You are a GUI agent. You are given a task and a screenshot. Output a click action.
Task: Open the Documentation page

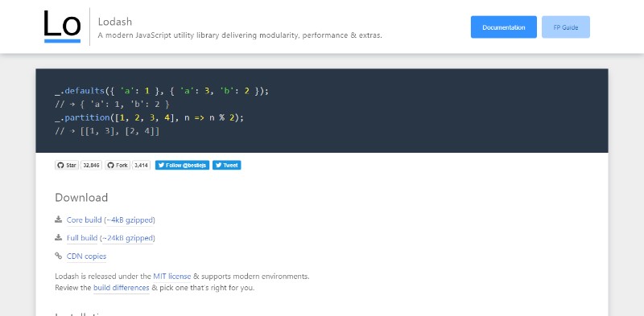(x=504, y=27)
